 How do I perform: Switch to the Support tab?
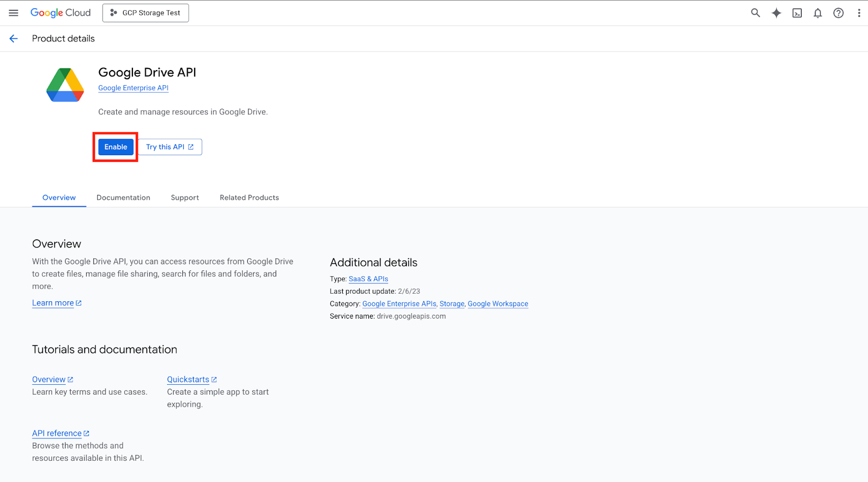pos(184,198)
